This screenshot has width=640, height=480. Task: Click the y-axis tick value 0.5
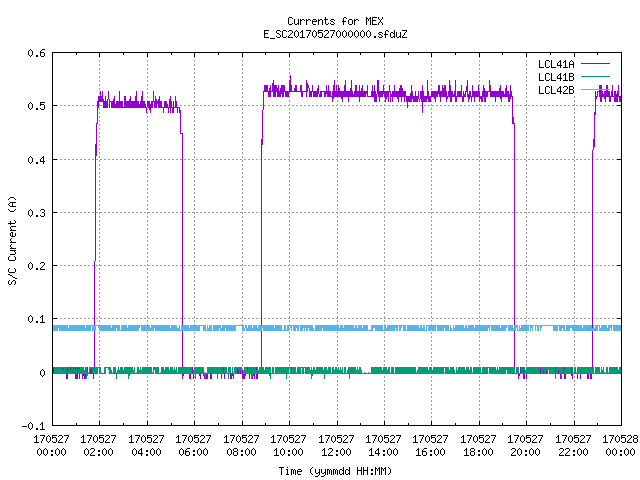[x=36, y=106]
